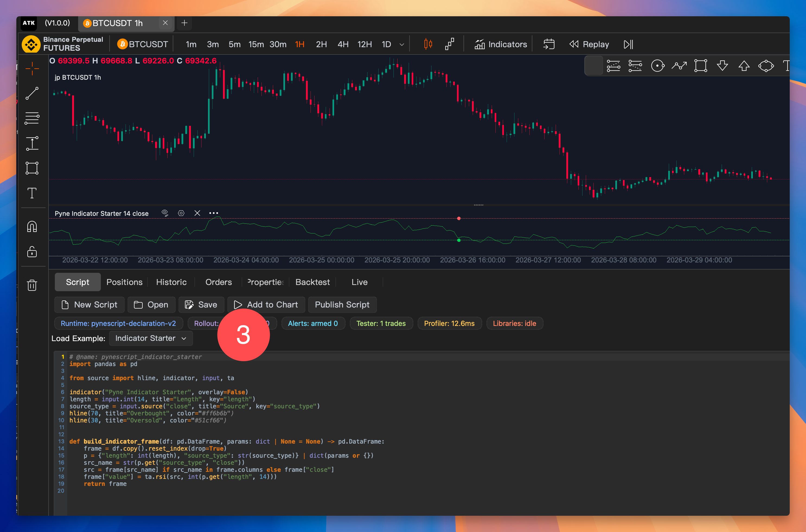Image resolution: width=806 pixels, height=532 pixels.
Task: Toggle visibility of Pyne Indicator Starter
Action: pyautogui.click(x=165, y=213)
